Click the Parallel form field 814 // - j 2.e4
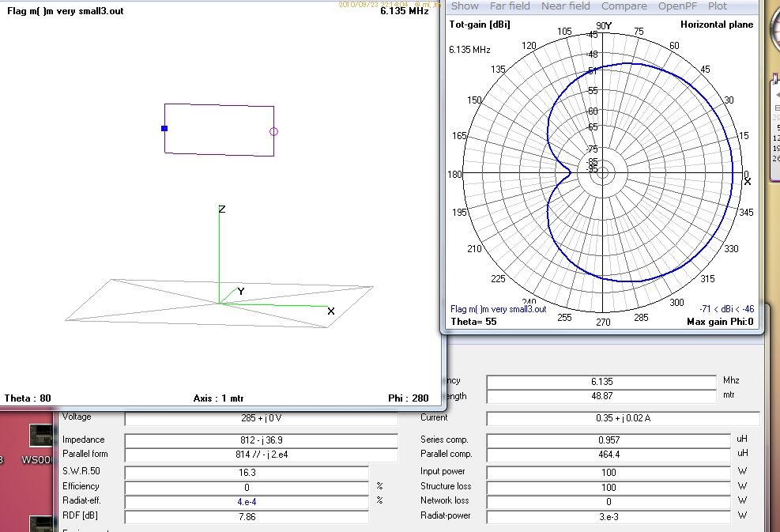 (261, 455)
